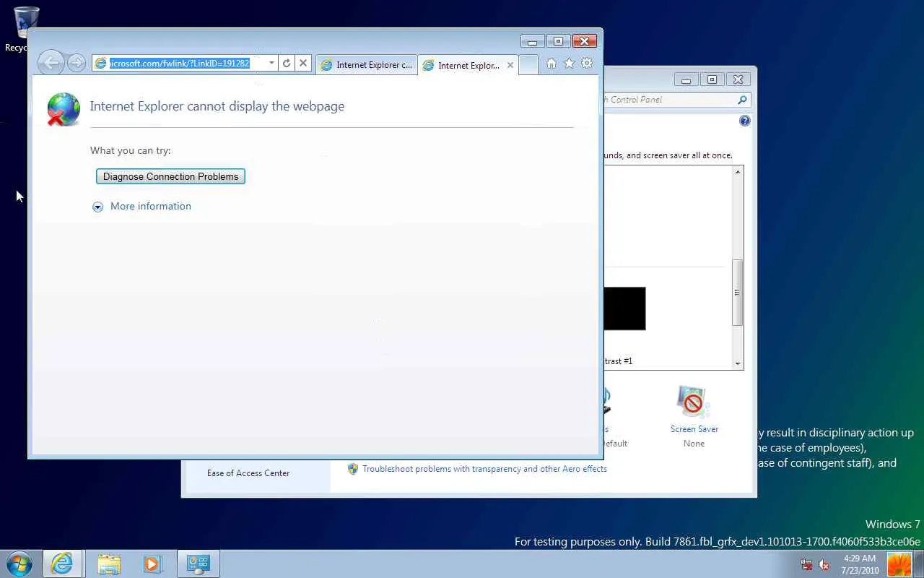Click the theme list scrollbar thumb

[738, 293]
